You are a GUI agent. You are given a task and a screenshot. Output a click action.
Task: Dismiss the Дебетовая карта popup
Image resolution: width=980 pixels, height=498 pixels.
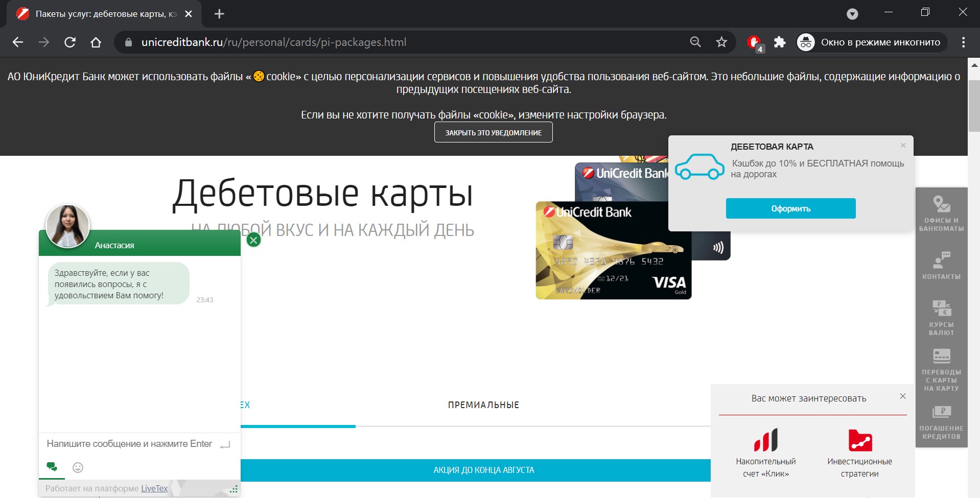903,146
